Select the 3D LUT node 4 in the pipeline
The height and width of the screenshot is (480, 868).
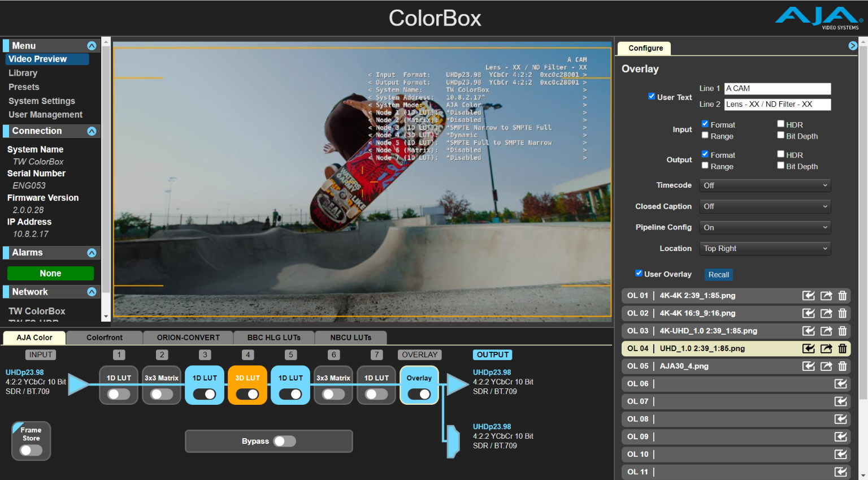point(247,378)
